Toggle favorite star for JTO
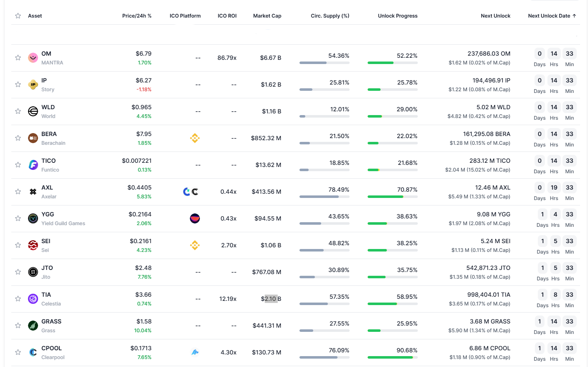588x367 pixels. click(x=18, y=272)
